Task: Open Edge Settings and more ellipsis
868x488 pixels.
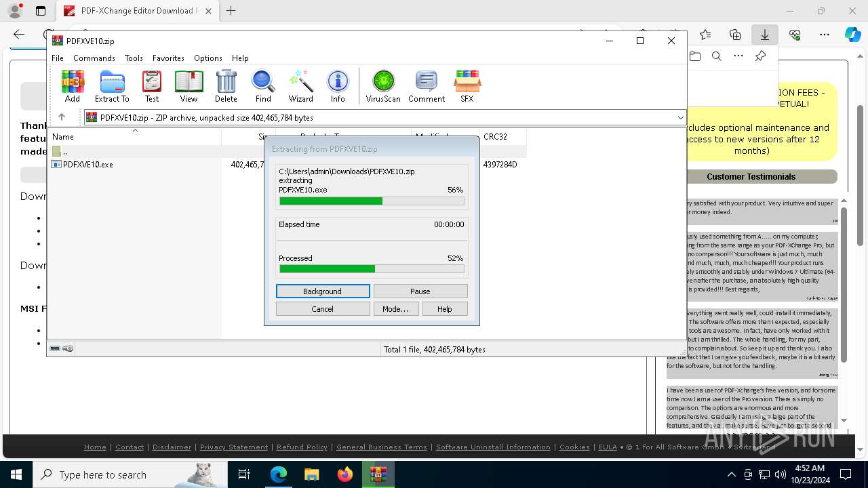Action: (x=825, y=35)
